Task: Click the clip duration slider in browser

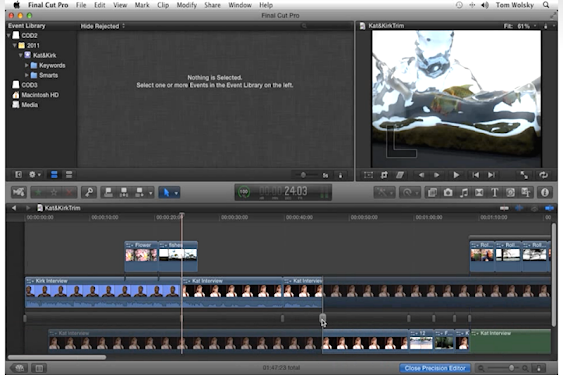Action: tap(306, 175)
